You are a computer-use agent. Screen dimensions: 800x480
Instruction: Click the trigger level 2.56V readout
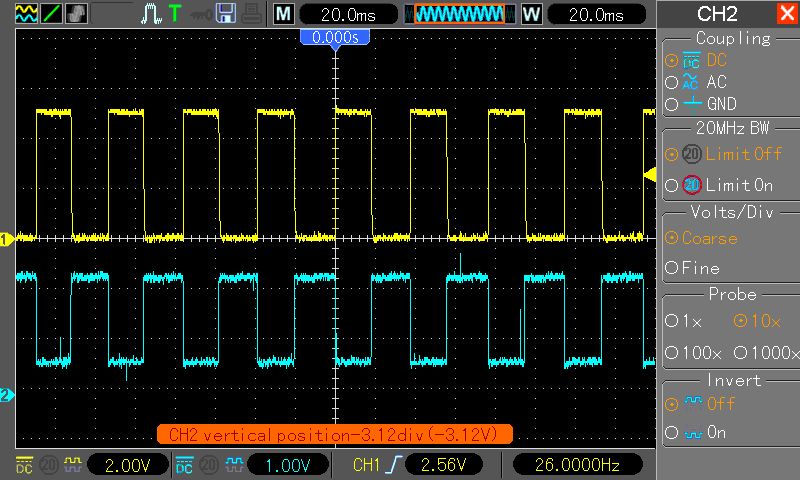[x=445, y=464]
